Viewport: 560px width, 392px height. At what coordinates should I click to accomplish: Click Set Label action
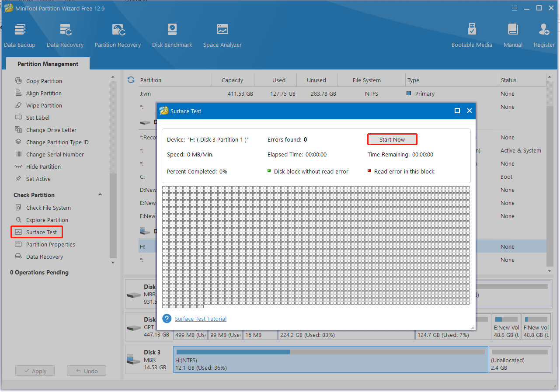[38, 118]
